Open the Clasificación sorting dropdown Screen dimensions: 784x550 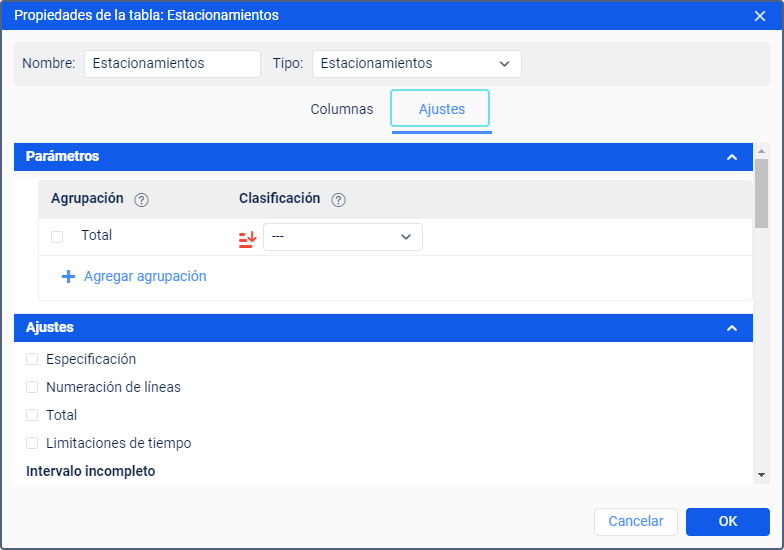tap(342, 237)
